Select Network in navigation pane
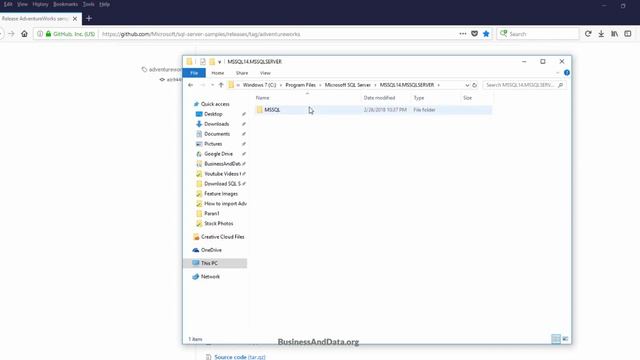 [210, 277]
